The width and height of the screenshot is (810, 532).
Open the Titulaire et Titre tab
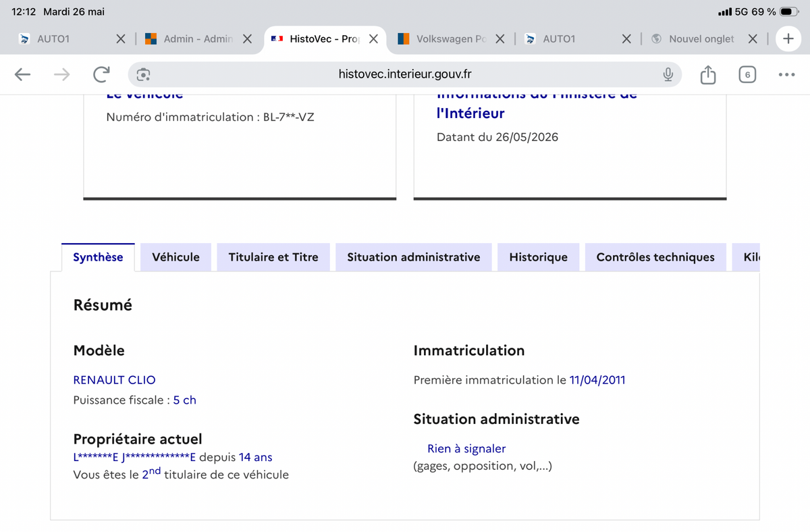coord(273,257)
